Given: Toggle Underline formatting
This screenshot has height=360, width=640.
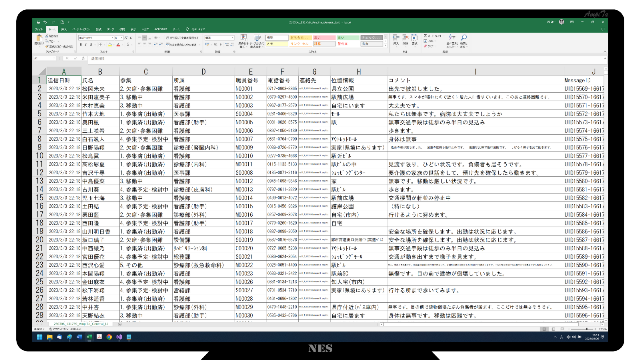Looking at the screenshot, I should pyautogui.click(x=91, y=44).
